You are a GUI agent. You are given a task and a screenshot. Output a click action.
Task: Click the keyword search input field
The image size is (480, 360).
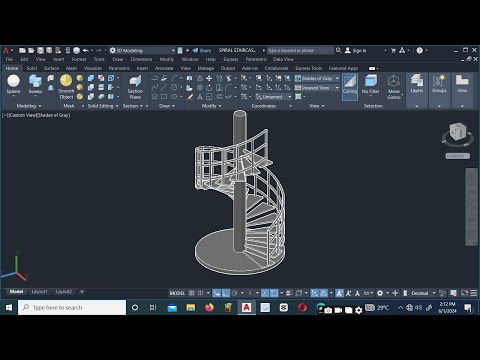pyautogui.click(x=300, y=50)
